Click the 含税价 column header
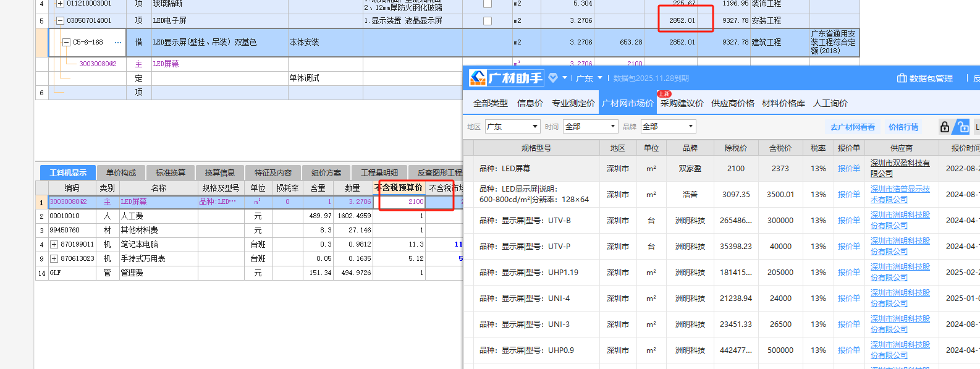This screenshot has width=980, height=369. pos(780,148)
